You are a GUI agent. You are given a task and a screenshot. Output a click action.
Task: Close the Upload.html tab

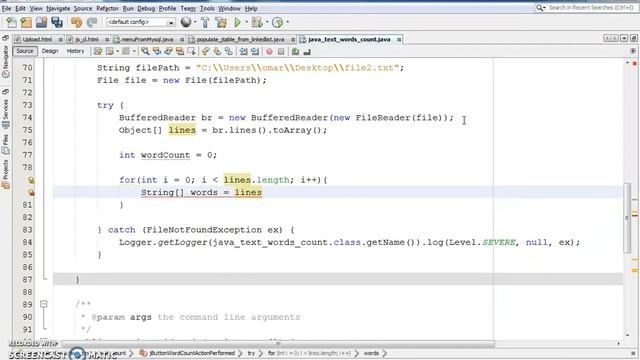60,40
